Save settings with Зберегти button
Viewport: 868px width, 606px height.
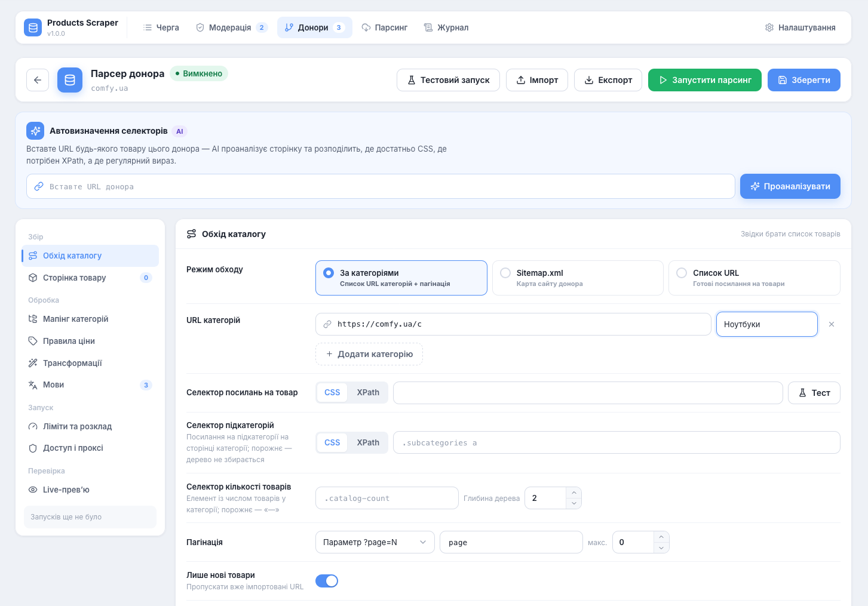click(x=804, y=80)
